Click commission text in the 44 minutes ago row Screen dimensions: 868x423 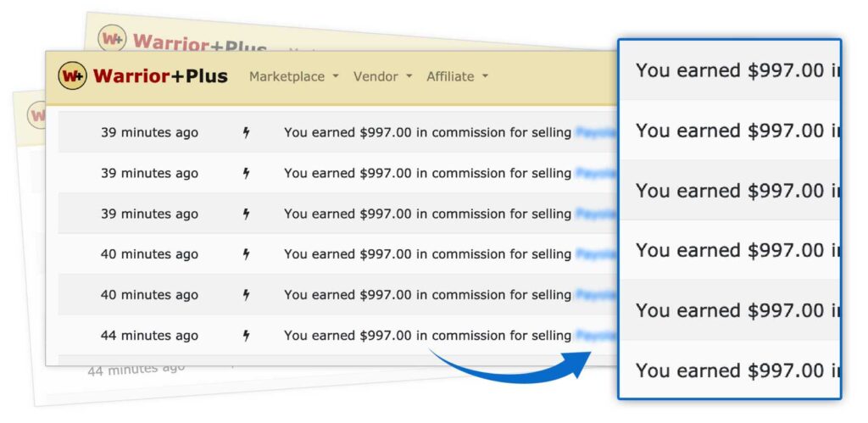coord(427,336)
